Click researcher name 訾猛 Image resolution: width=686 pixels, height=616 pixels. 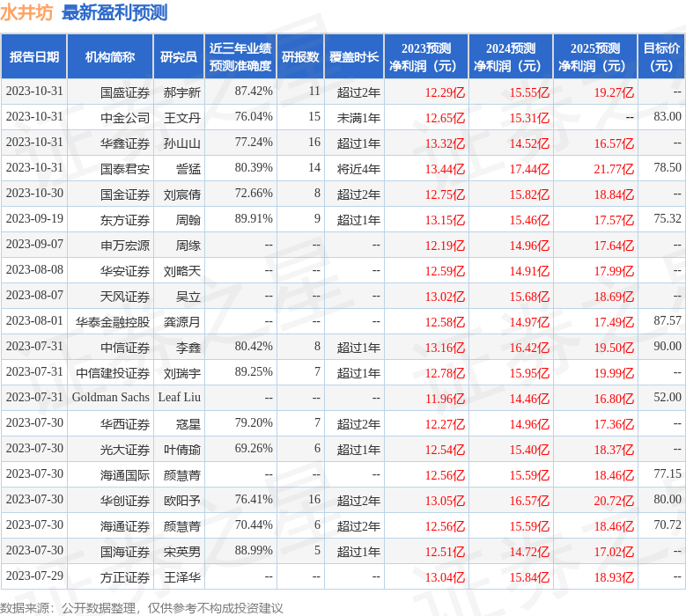click(x=188, y=169)
